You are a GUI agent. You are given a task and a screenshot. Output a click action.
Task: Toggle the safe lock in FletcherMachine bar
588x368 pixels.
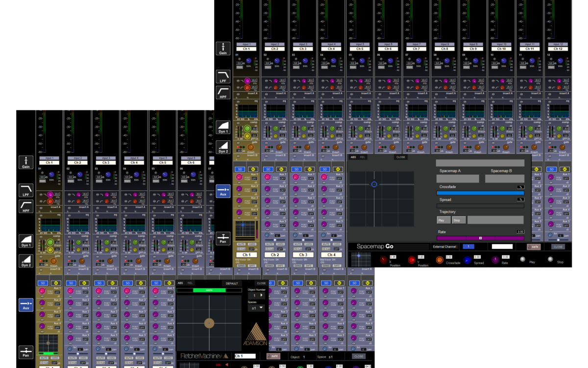tap(273, 356)
